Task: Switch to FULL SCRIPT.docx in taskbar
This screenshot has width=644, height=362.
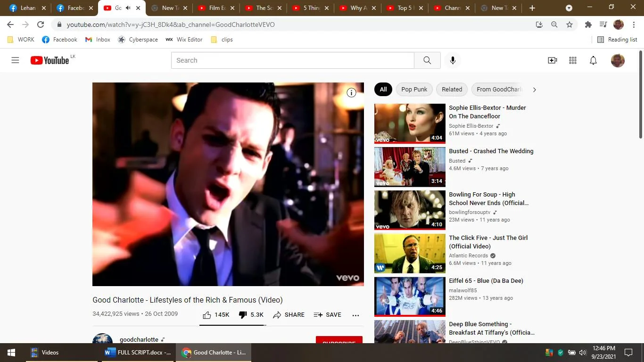Action: pyautogui.click(x=138, y=353)
